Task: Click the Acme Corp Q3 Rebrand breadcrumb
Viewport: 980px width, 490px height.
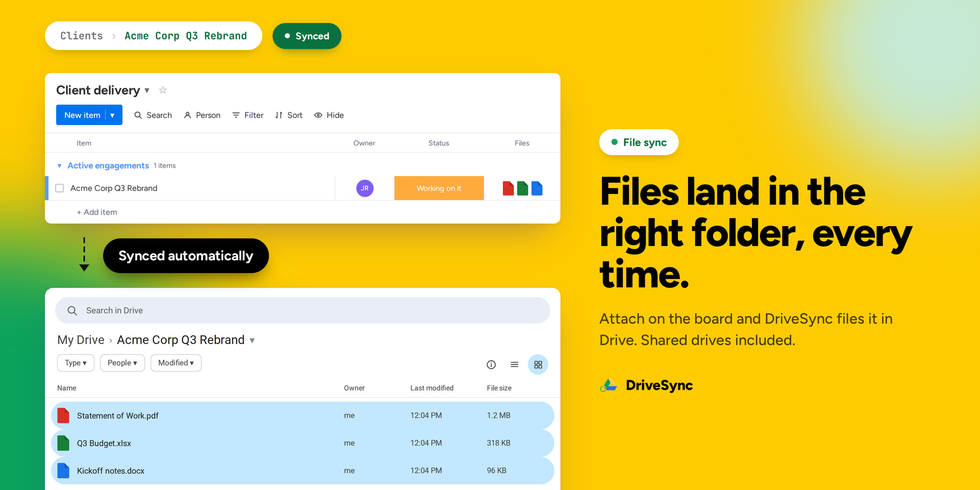Action: pyautogui.click(x=186, y=36)
